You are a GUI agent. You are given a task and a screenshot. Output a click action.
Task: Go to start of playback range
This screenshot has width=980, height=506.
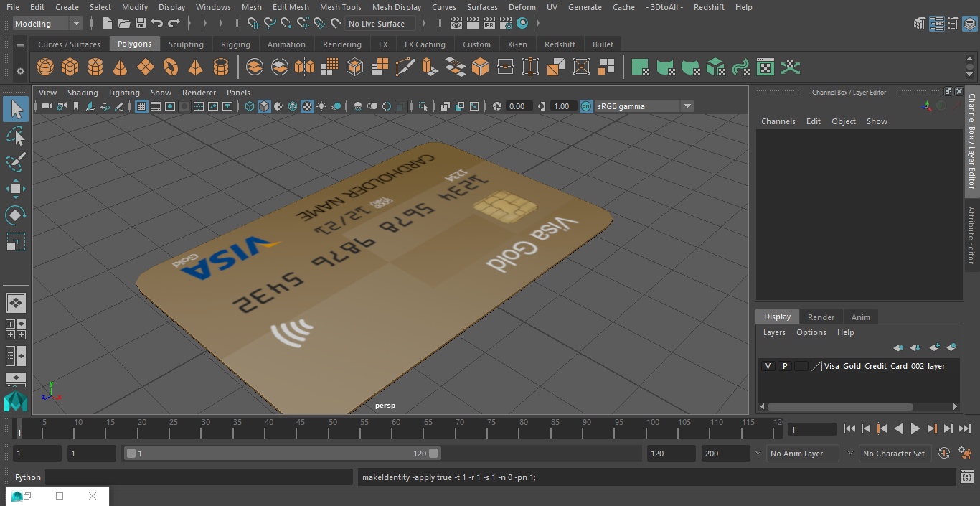point(849,428)
